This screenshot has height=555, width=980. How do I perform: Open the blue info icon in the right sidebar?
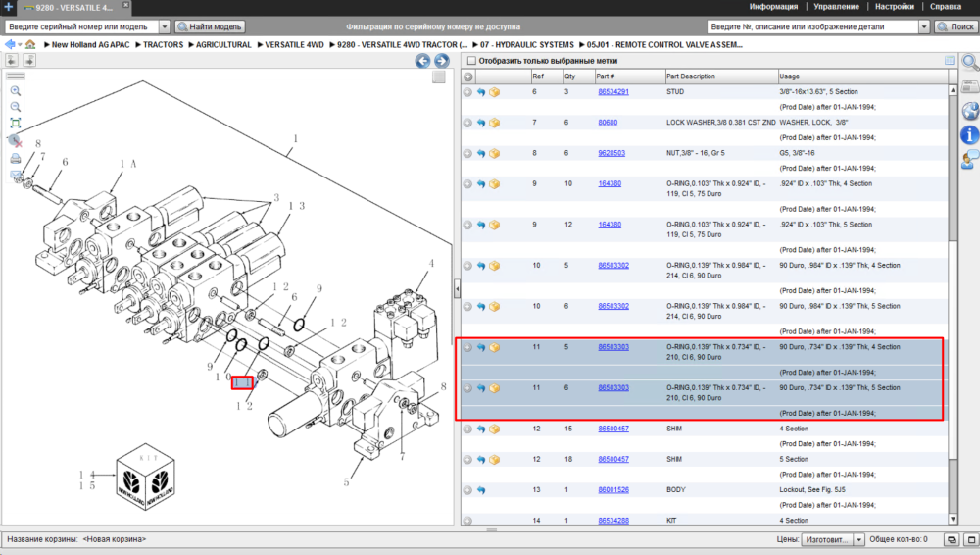point(970,134)
